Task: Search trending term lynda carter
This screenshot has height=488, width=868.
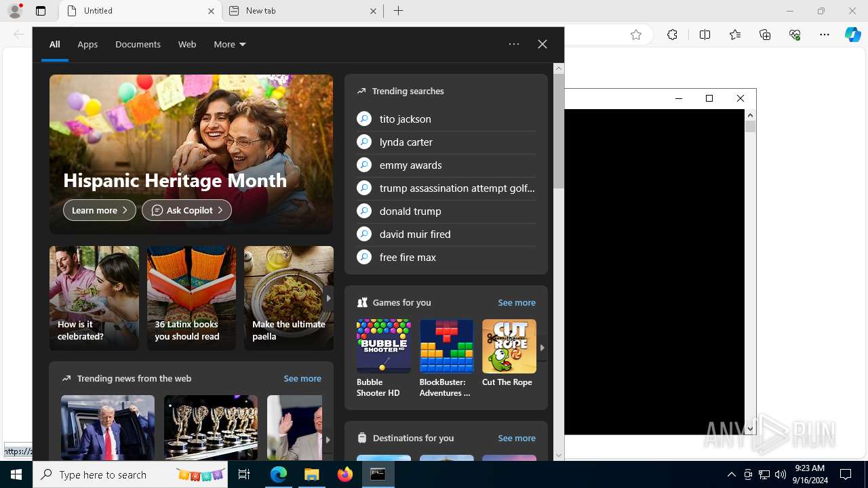Action: (x=446, y=142)
